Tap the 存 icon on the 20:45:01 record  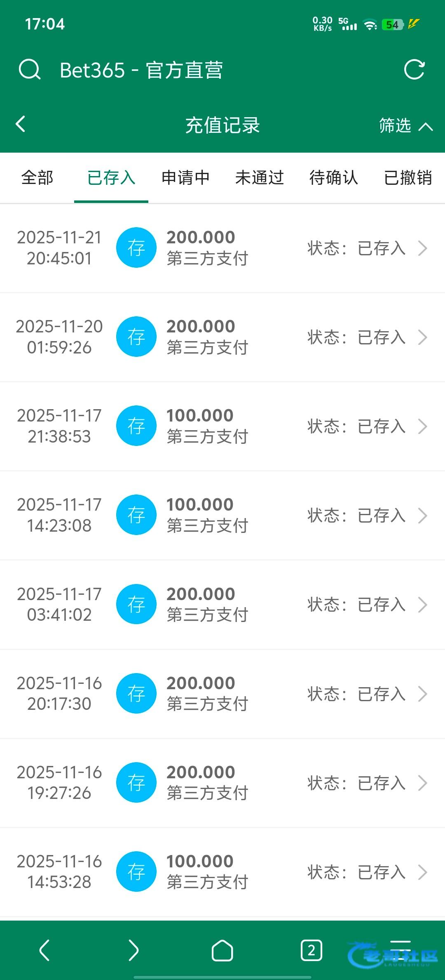136,247
